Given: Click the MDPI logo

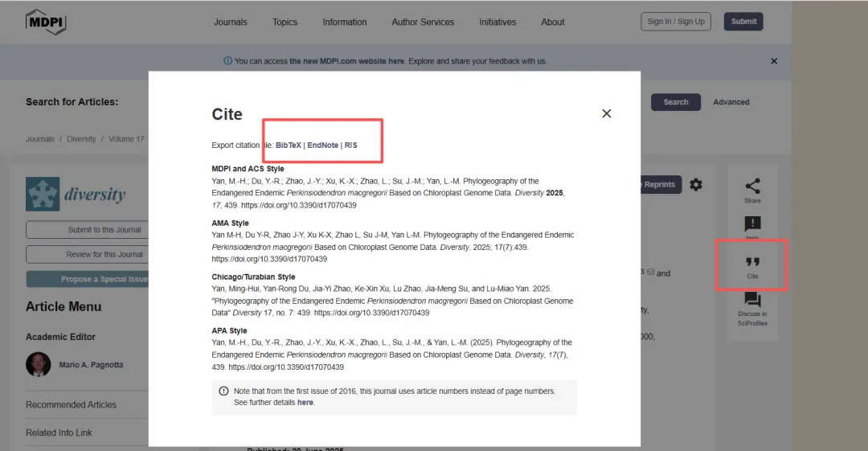Looking at the screenshot, I should (46, 23).
